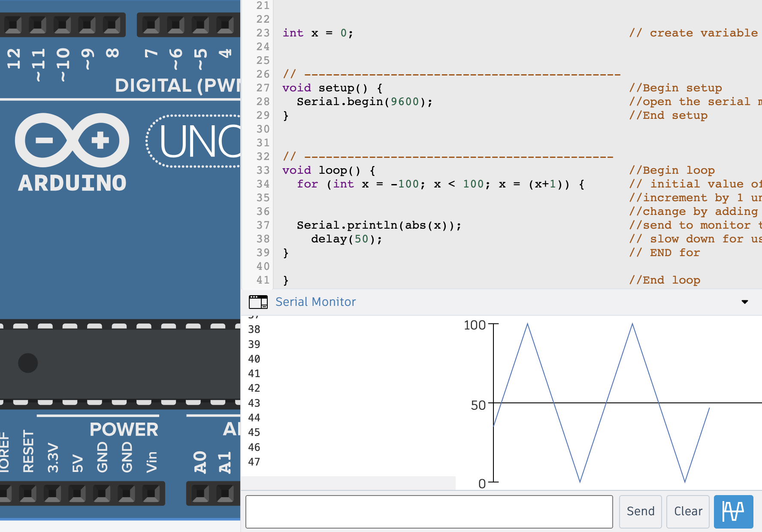Screen dimensions: 762x532
Task: Disable graph plotting with the blue toggle
Action: [x=734, y=511]
